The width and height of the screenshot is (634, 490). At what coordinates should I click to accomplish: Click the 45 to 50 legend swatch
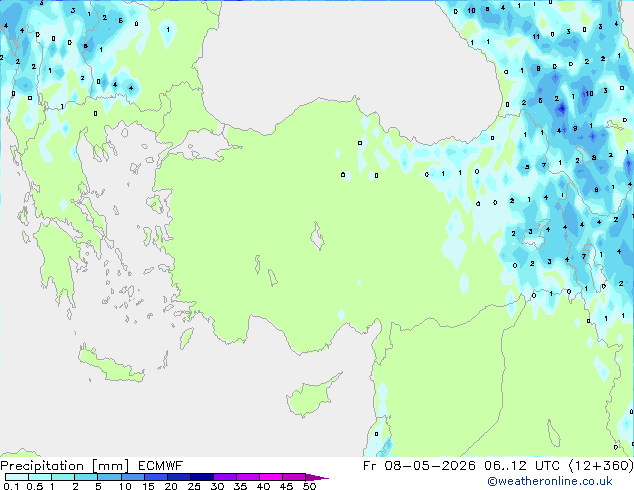click(294, 477)
